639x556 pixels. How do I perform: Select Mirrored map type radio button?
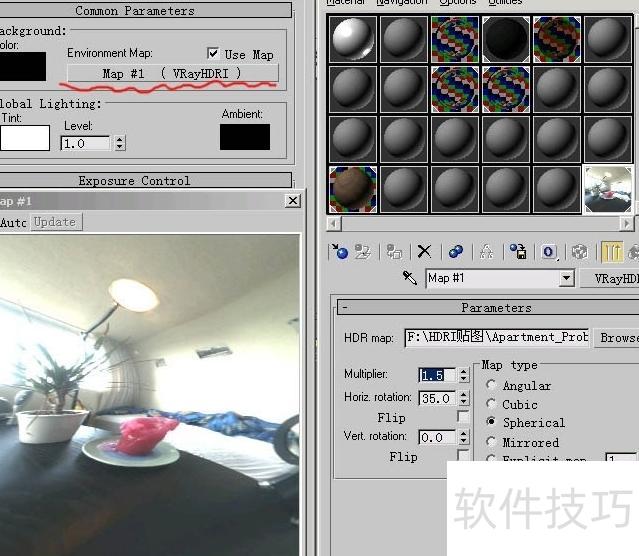click(491, 442)
